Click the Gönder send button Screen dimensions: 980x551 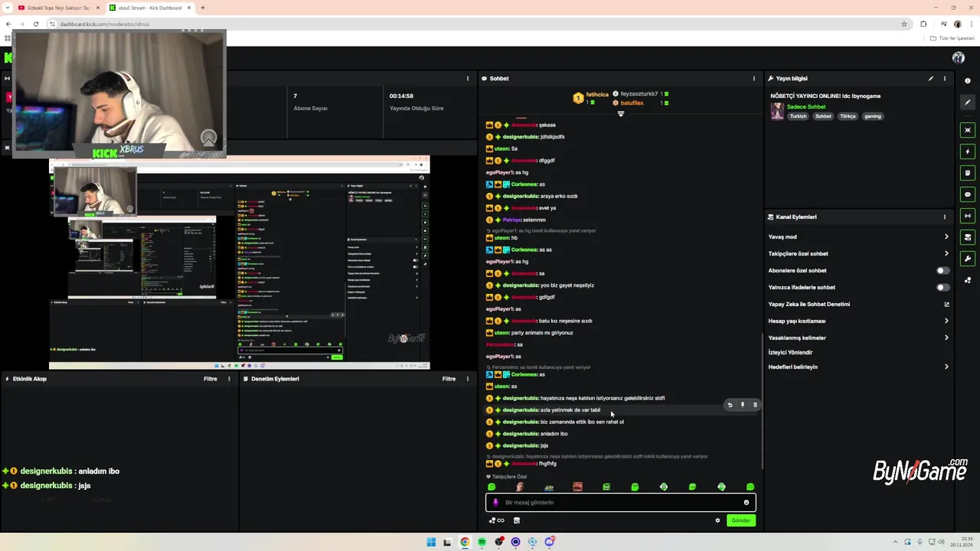tap(741, 520)
